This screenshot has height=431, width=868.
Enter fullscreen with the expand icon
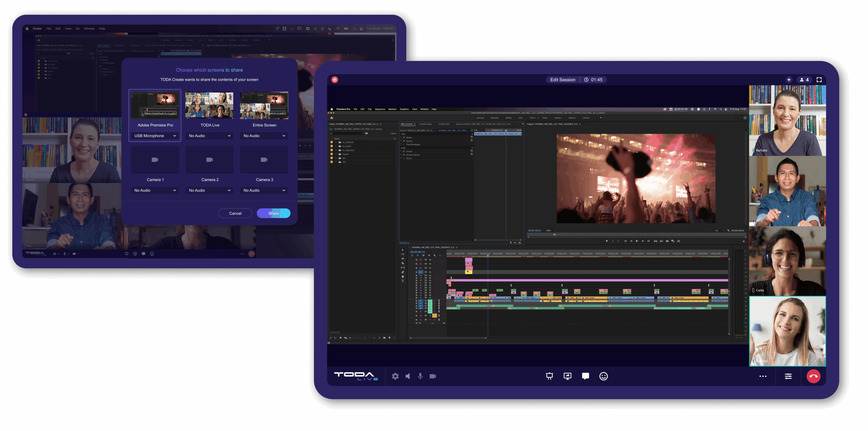tap(819, 80)
